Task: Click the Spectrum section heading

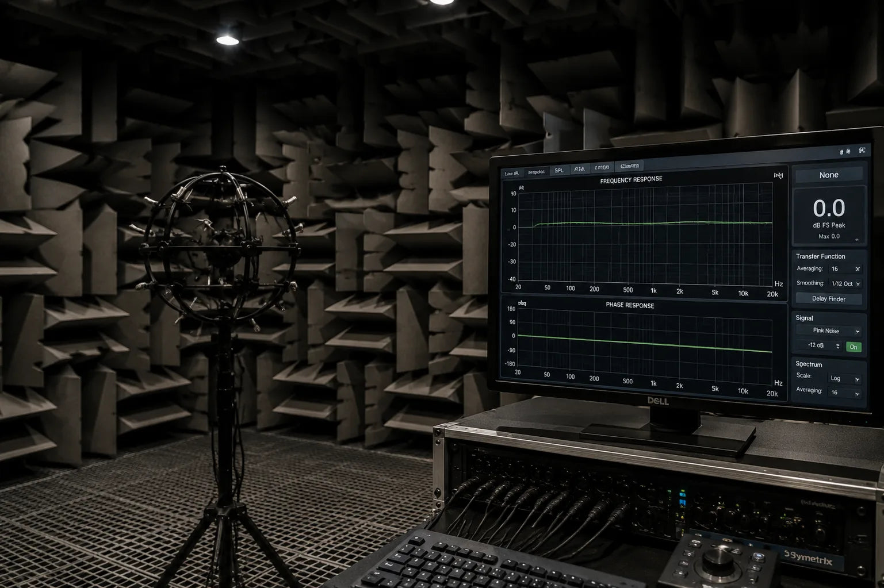Action: coord(809,364)
